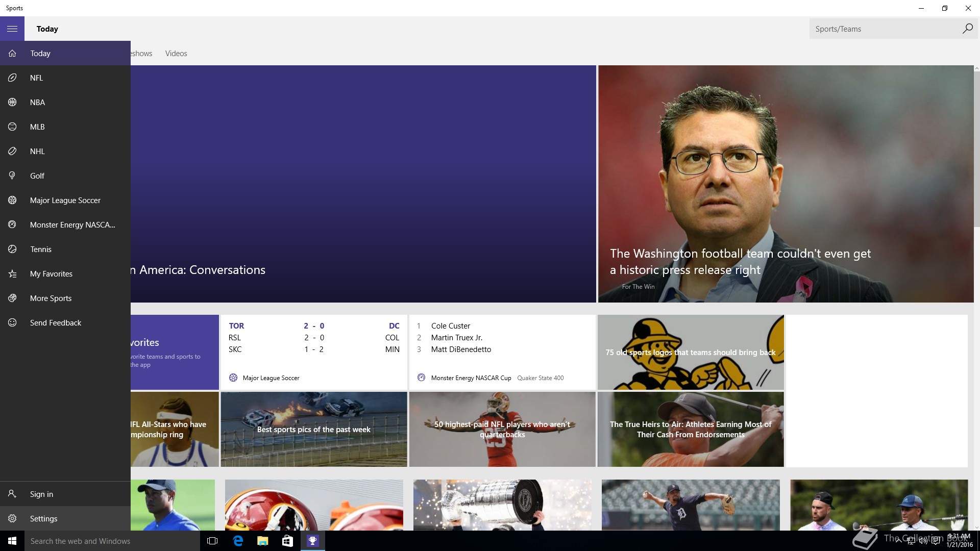
Task: Click the SKC 1 - 2 MIN score row
Action: pos(314,349)
